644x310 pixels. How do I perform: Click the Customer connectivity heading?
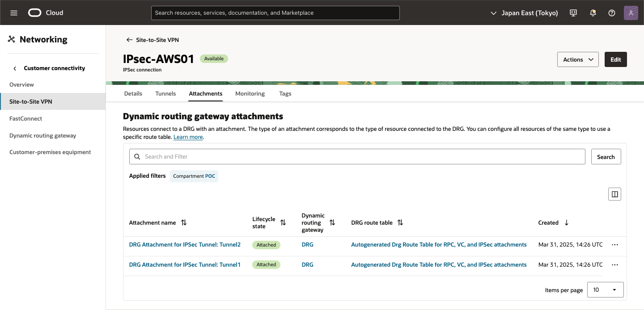pyautogui.click(x=55, y=68)
